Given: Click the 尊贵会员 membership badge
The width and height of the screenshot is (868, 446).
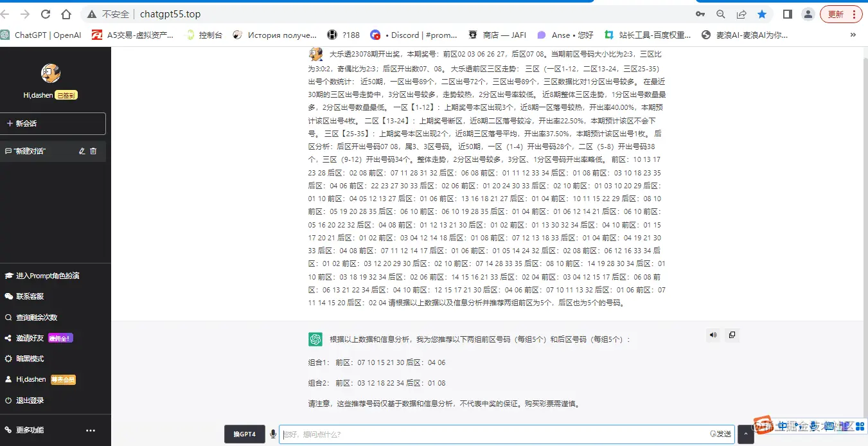Looking at the screenshot, I should click(63, 380).
